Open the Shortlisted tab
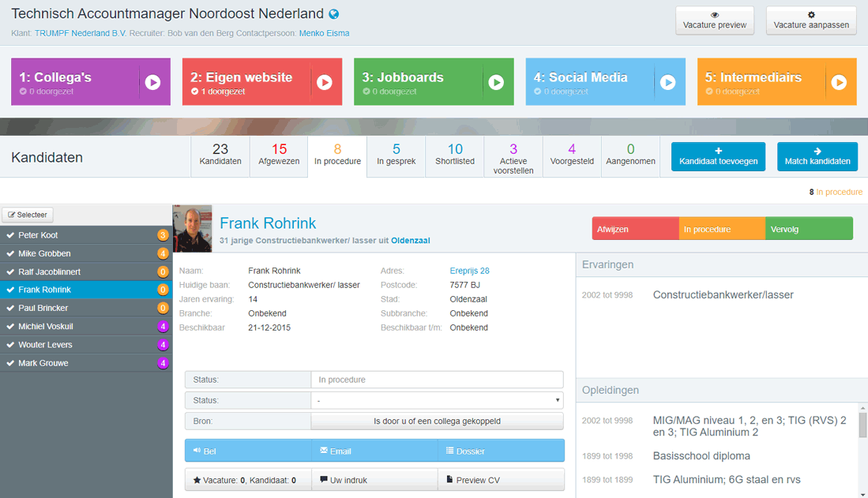868x498 pixels. [455, 155]
